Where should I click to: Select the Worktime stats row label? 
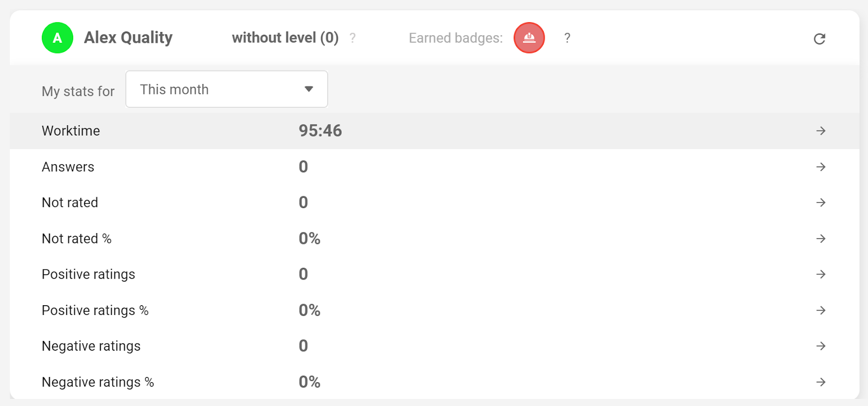click(71, 131)
